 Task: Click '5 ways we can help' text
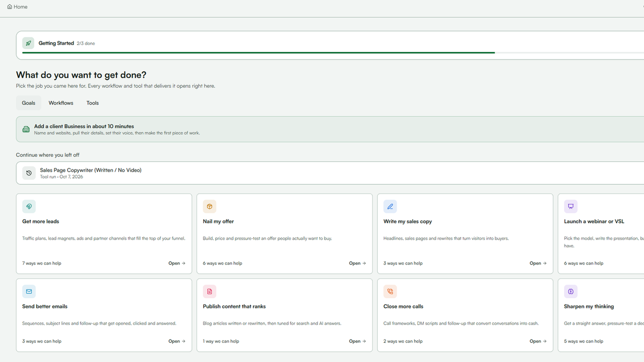(584, 341)
